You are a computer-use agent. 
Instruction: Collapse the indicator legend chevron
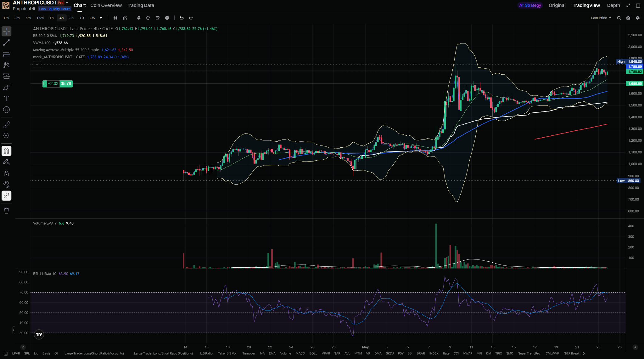tap(37, 64)
